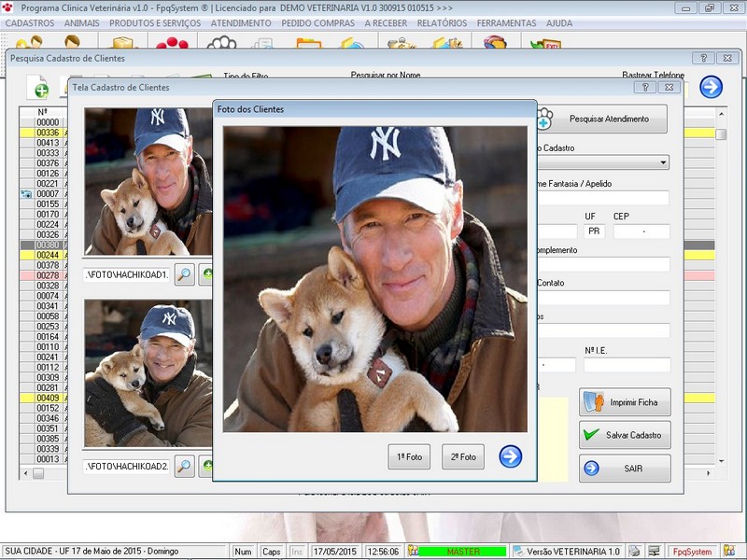The image size is (747, 560).
Task: Click blue arrow in Pesquisa Cadastro window
Action: click(x=711, y=87)
